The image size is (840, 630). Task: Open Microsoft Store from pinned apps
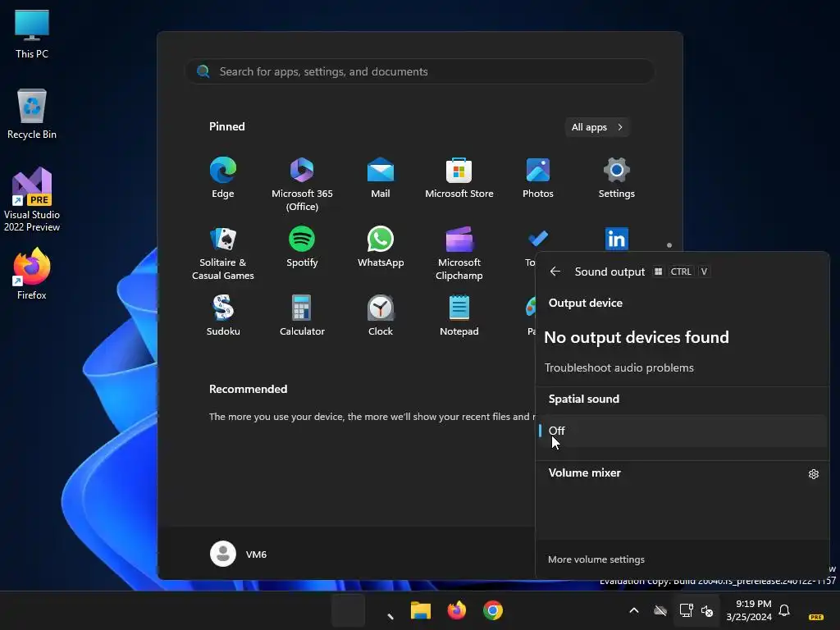[x=459, y=178]
